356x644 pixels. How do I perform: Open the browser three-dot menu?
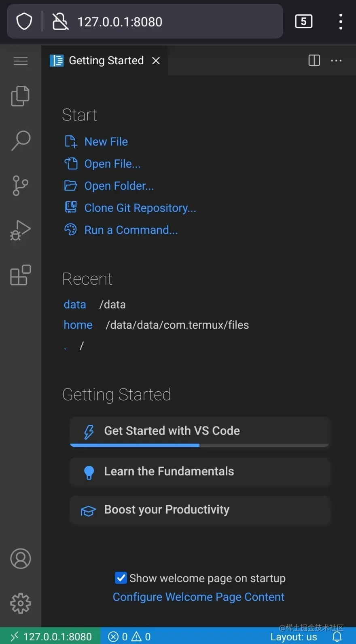pyautogui.click(x=341, y=21)
